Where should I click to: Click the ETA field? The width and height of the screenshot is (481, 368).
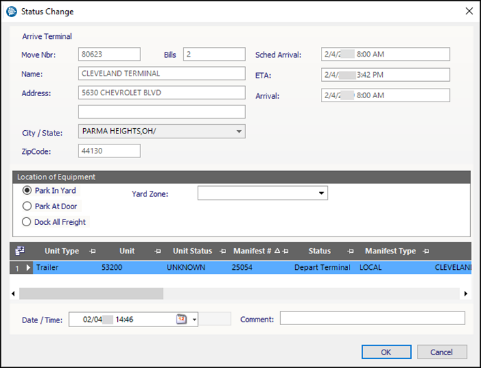[x=385, y=75]
